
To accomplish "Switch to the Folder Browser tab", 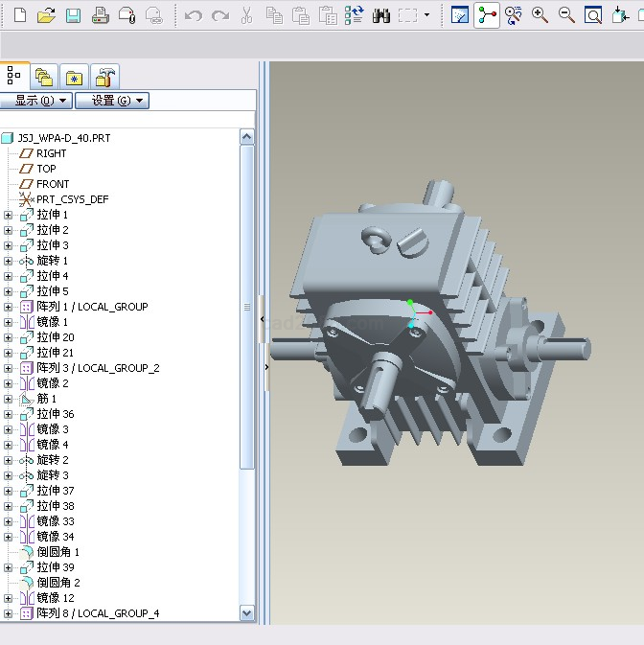I will click(44, 77).
